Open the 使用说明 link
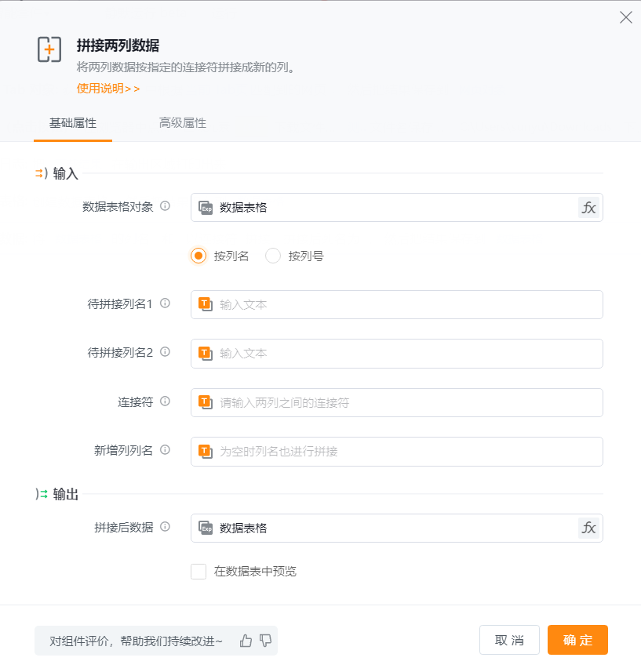641x672 pixels. pos(108,89)
